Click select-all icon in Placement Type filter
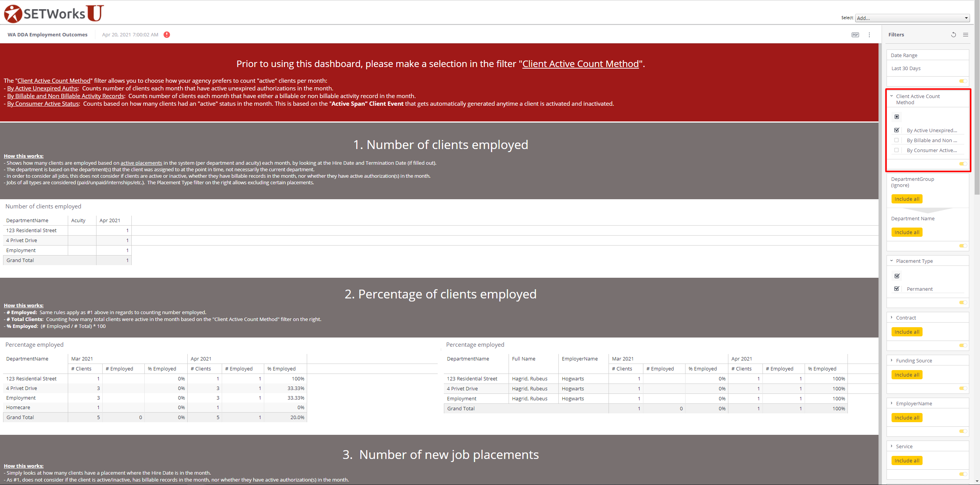980x485 pixels. [x=897, y=276]
